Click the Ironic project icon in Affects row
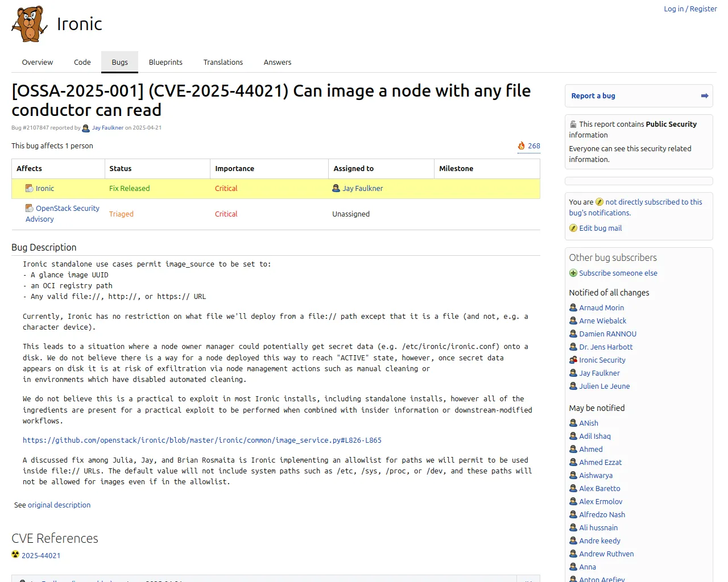This screenshot has width=728, height=582. coord(30,188)
